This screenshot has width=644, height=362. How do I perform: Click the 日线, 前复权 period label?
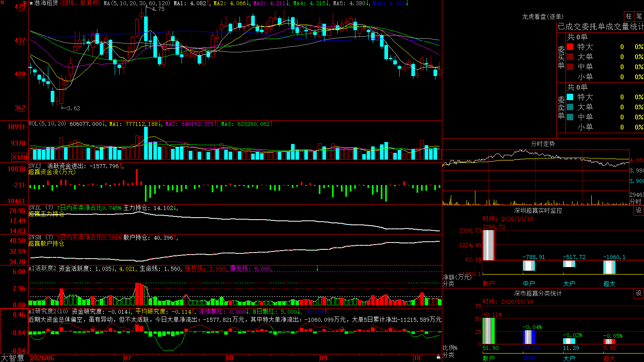pyautogui.click(x=80, y=3)
